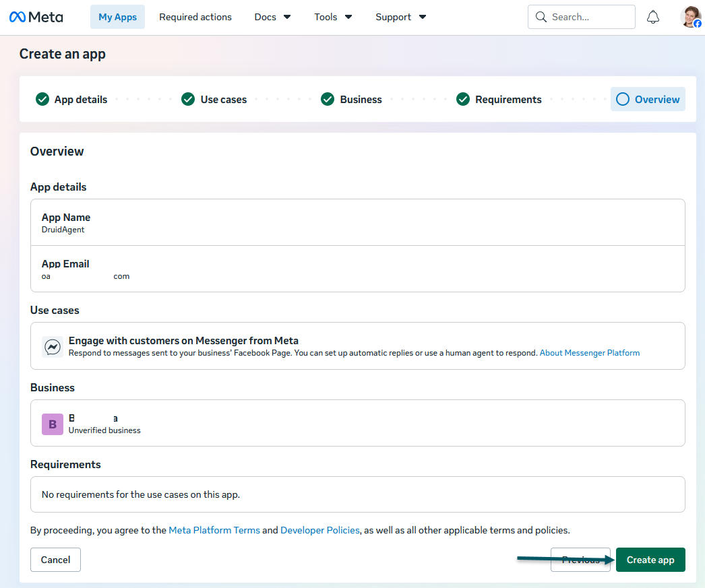Viewport: 705px width, 588px height.
Task: Expand the Docs dropdown arrow
Action: click(287, 17)
